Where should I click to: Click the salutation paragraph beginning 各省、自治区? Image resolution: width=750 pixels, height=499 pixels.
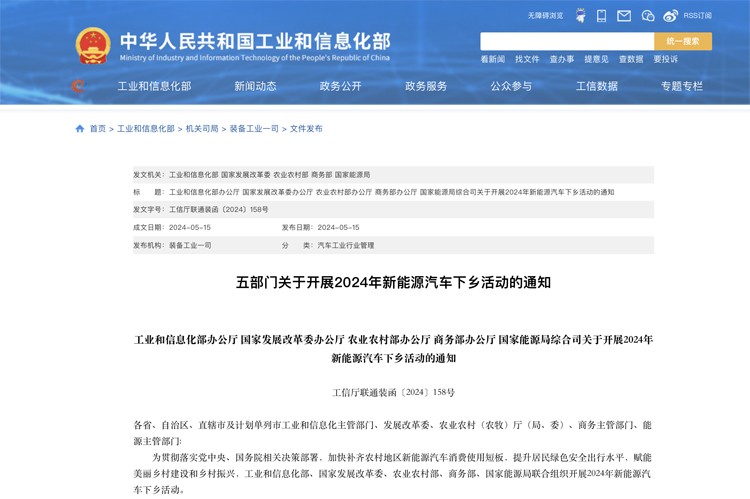click(x=392, y=433)
